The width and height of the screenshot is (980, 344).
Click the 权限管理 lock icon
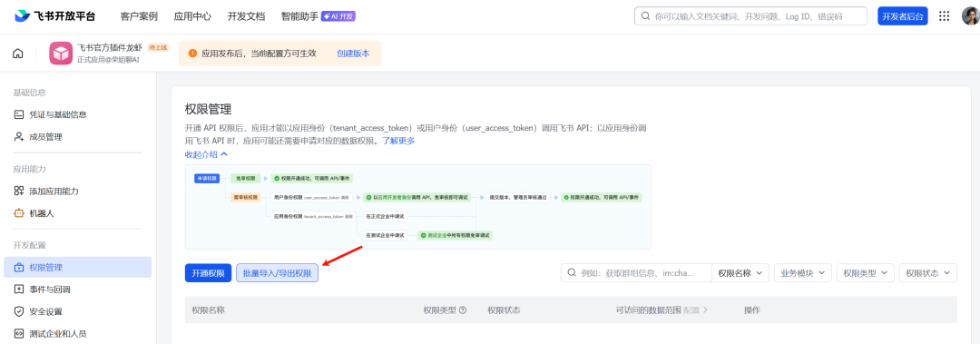(x=19, y=267)
